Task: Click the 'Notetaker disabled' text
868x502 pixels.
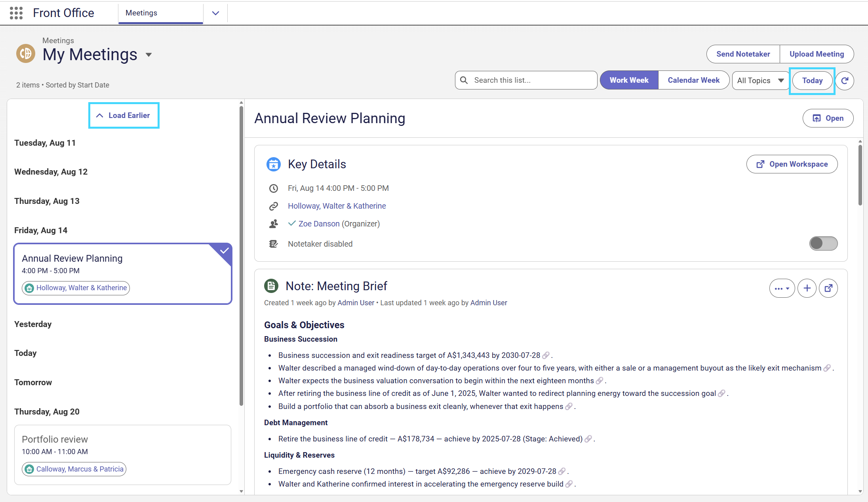Action: [x=320, y=244]
